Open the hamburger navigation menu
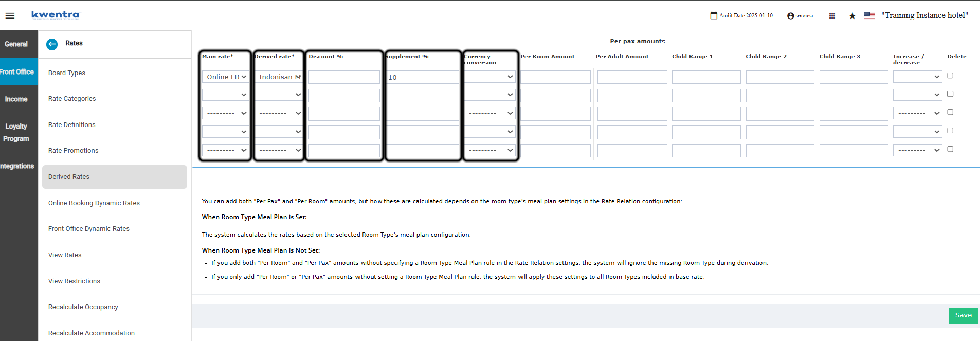980x341 pixels. coord(10,15)
